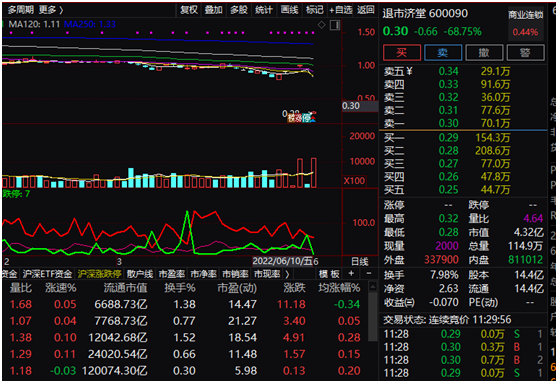Click the scrollbar up arrow above the table

[x=373, y=286]
